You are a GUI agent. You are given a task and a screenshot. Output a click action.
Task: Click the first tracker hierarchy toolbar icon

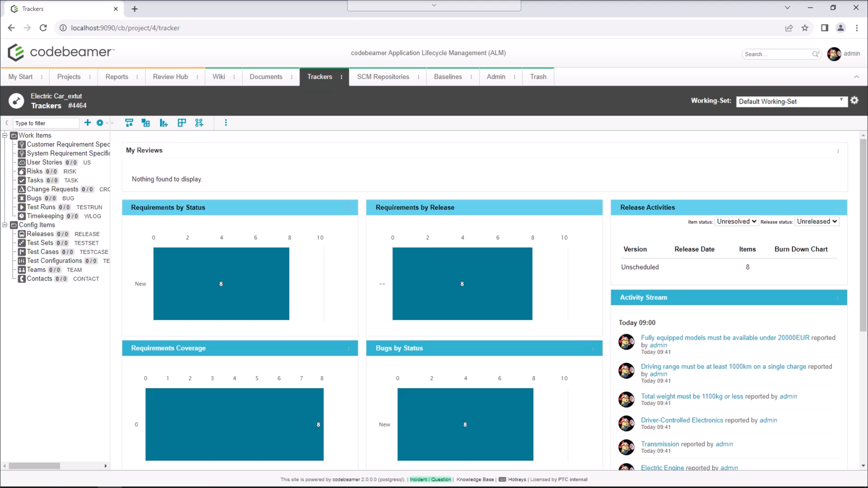129,123
